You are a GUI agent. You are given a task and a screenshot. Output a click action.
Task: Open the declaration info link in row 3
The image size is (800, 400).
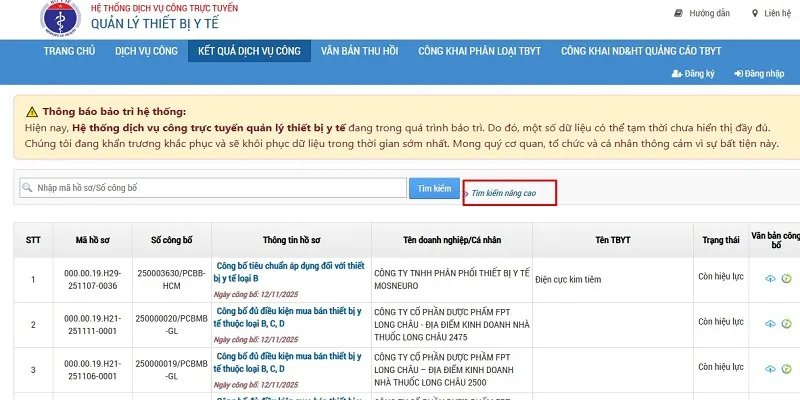point(288,362)
